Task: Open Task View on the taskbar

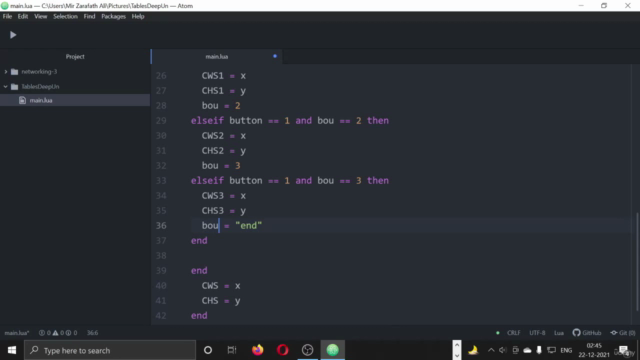Action: point(232,350)
